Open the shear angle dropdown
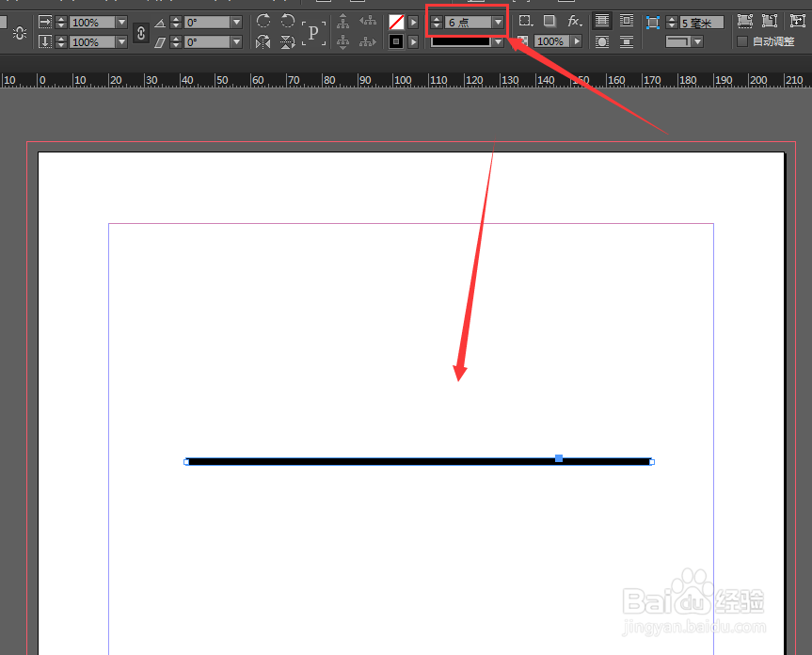This screenshot has width=812, height=655. pos(237,42)
